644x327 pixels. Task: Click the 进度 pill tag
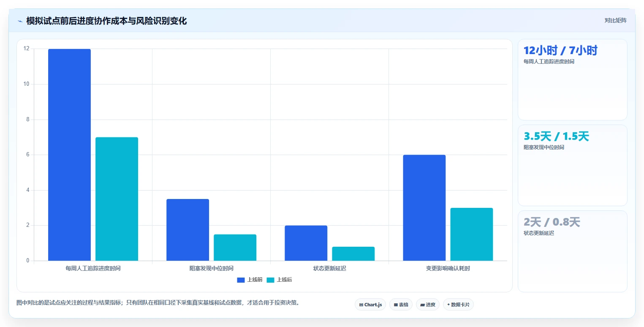428,305
